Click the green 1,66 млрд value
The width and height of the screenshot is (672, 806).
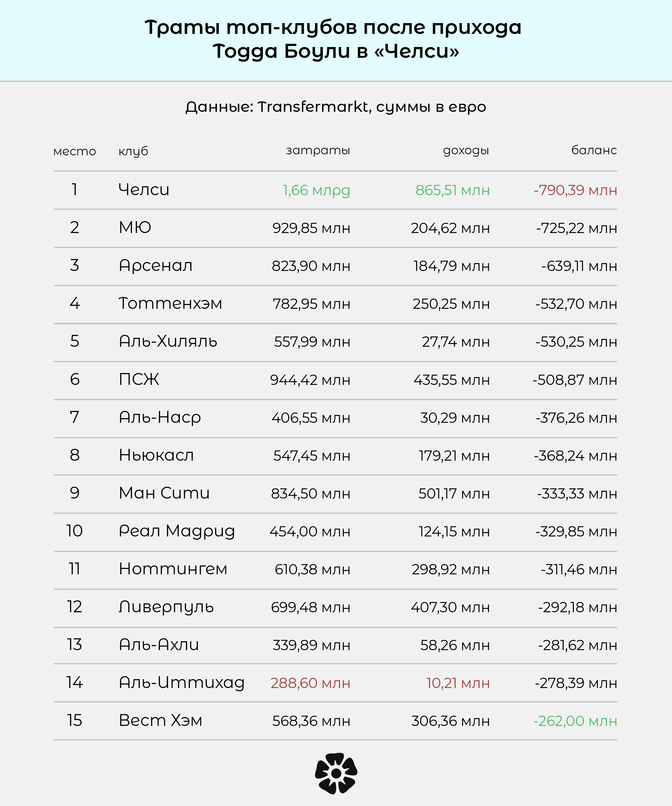click(316, 190)
